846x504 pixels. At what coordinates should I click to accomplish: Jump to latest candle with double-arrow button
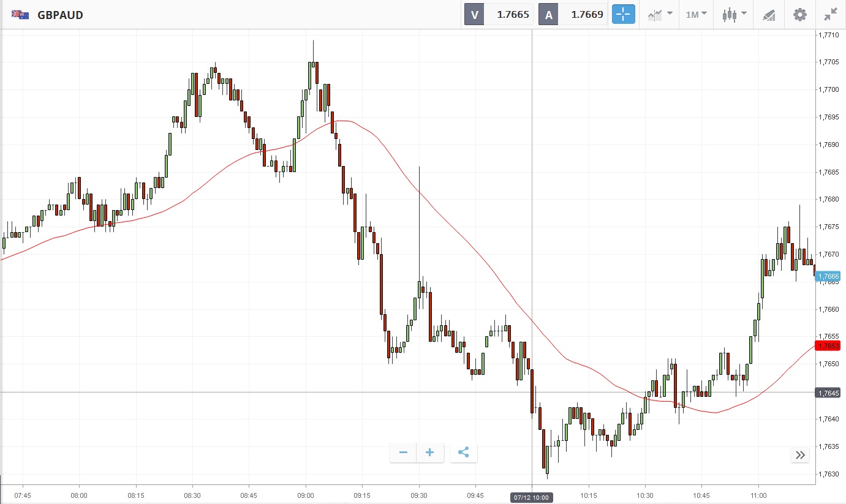click(x=800, y=455)
